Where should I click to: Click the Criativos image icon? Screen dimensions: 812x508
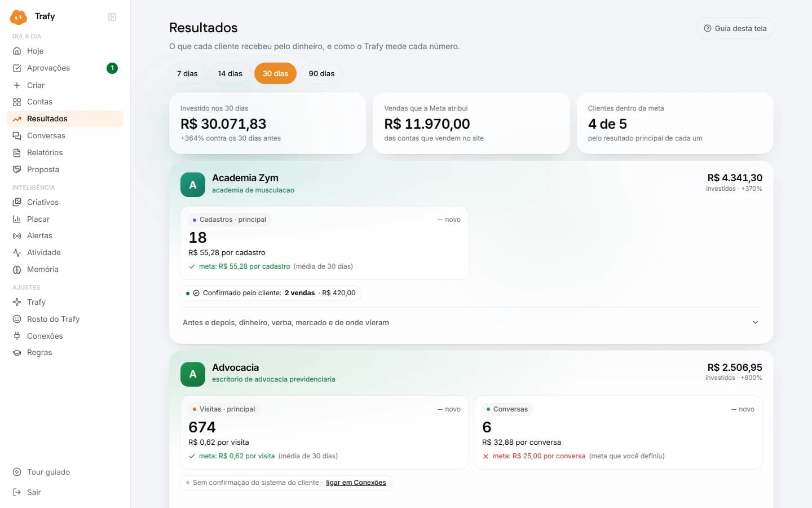click(17, 202)
